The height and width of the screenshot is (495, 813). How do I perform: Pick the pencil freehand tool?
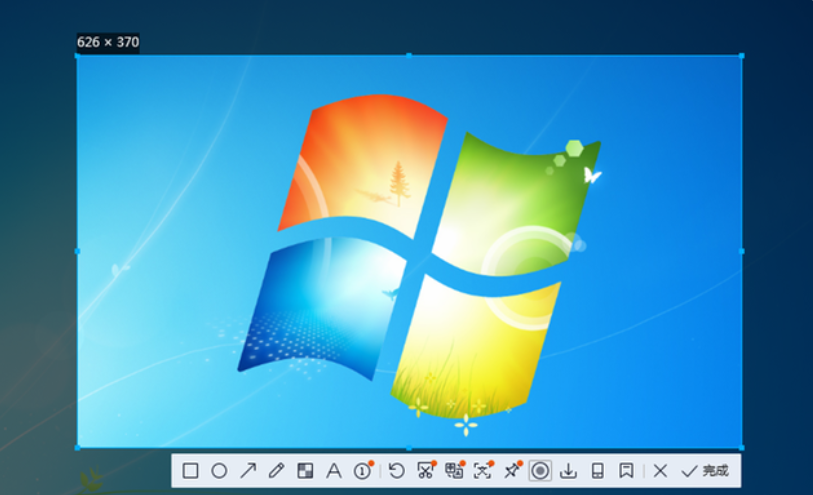(277, 470)
